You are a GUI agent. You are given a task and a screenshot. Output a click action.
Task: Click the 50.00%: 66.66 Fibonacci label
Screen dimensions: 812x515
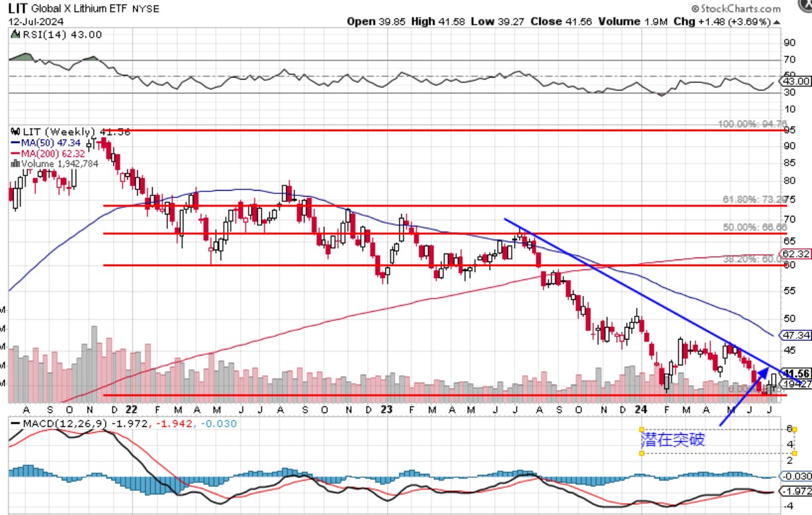tap(754, 227)
